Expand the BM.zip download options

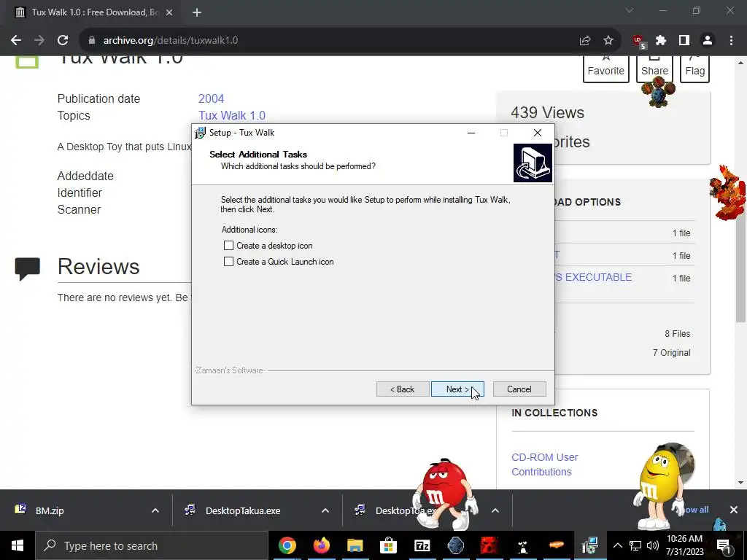click(x=155, y=510)
